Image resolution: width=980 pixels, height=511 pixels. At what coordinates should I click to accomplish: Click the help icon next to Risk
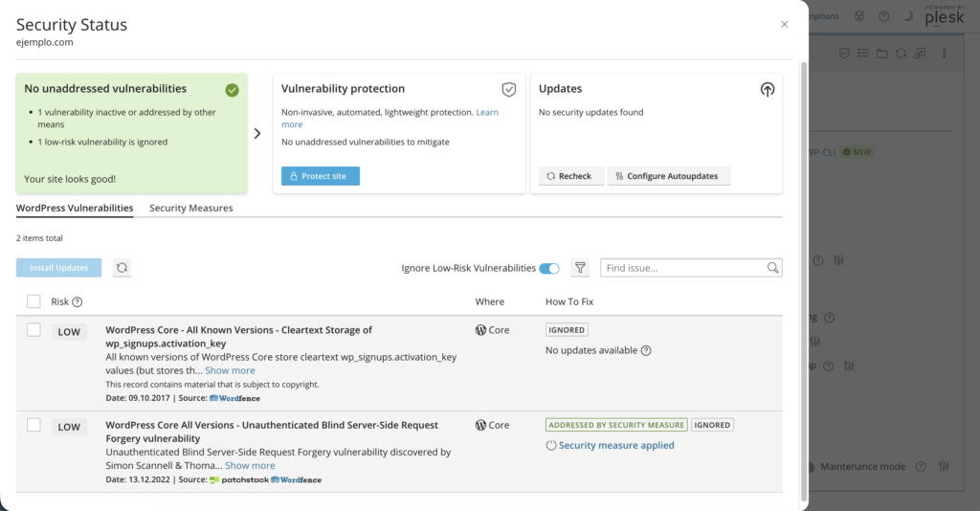pos(78,302)
